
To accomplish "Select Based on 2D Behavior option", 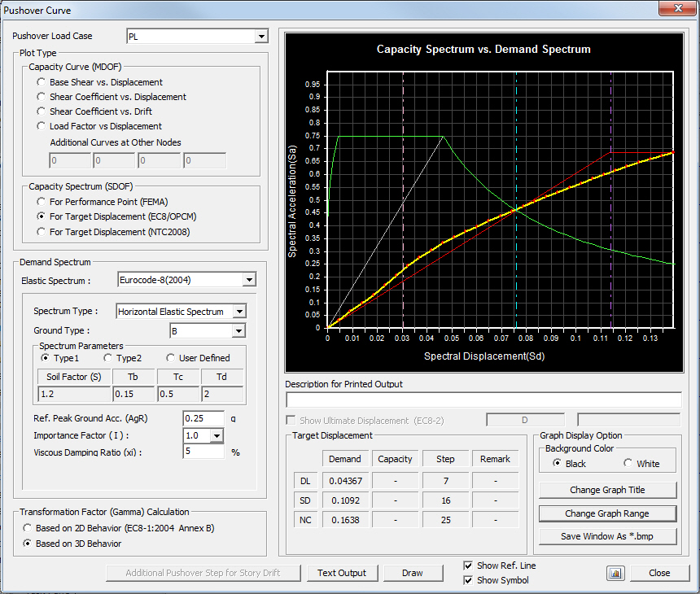I will coord(28,528).
